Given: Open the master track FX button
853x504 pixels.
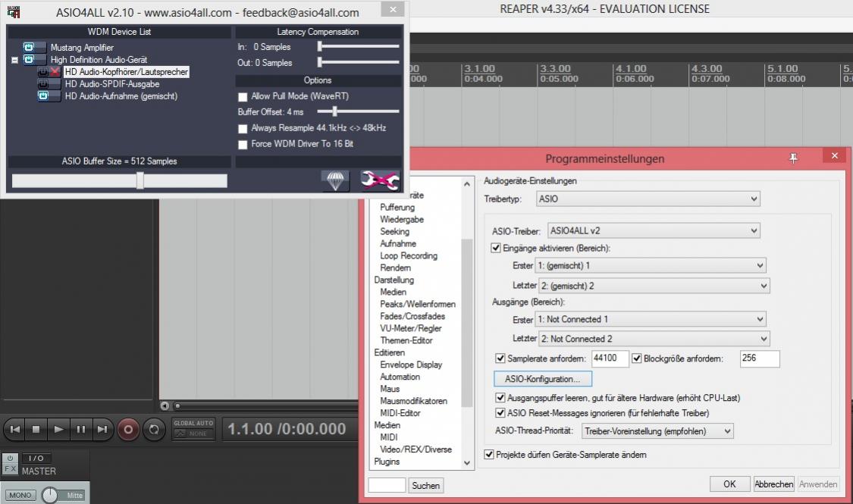Looking at the screenshot, I should click(x=10, y=468).
